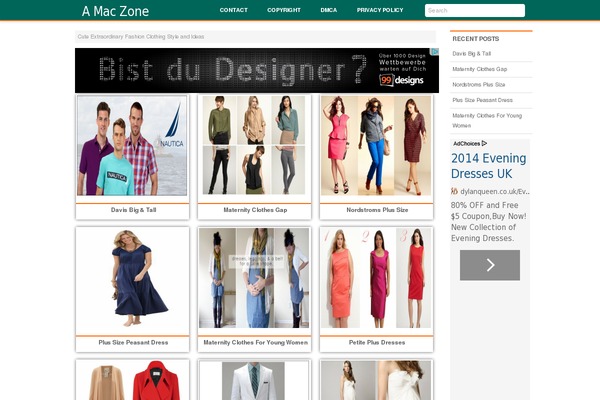Open the Contact menu item
The width and height of the screenshot is (600, 400).
pyautogui.click(x=233, y=10)
